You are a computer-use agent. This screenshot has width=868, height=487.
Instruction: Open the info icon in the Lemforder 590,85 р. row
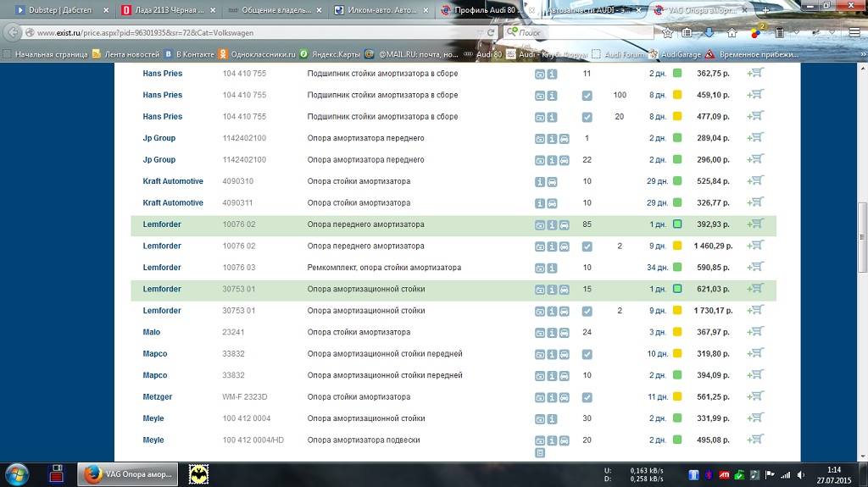[x=552, y=268]
